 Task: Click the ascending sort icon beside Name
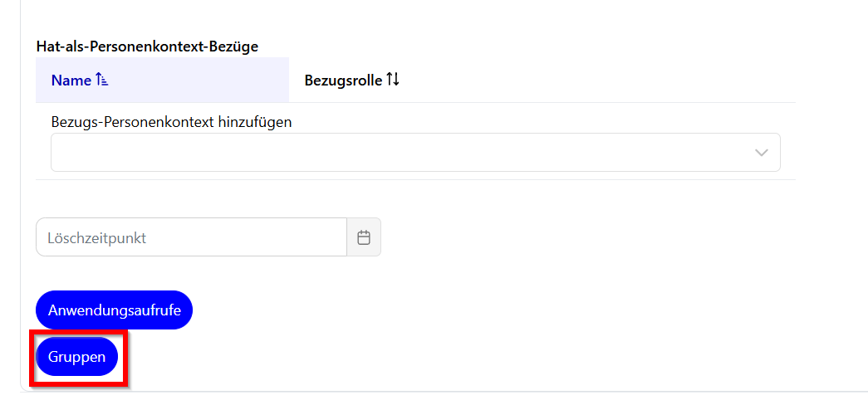102,81
